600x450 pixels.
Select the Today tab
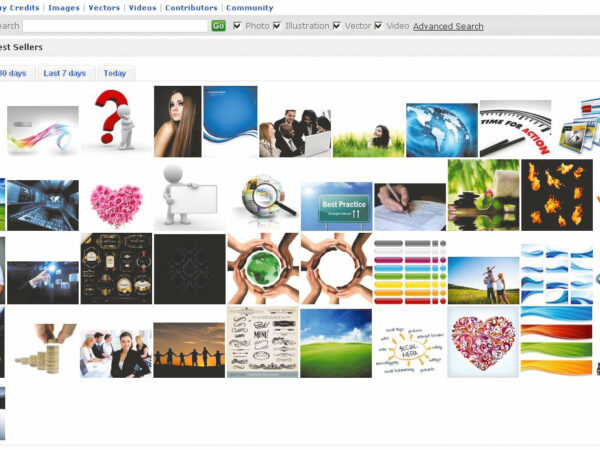pos(115,73)
